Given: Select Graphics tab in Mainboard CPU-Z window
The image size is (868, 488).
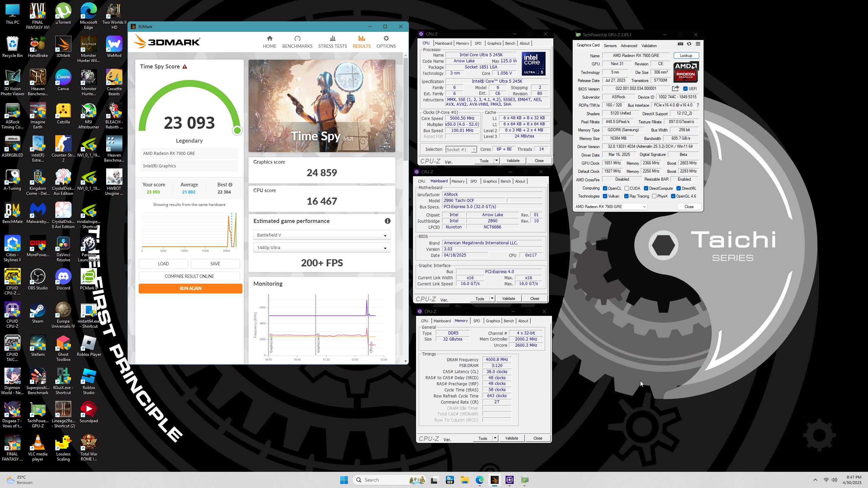Looking at the screenshot, I should (x=490, y=181).
